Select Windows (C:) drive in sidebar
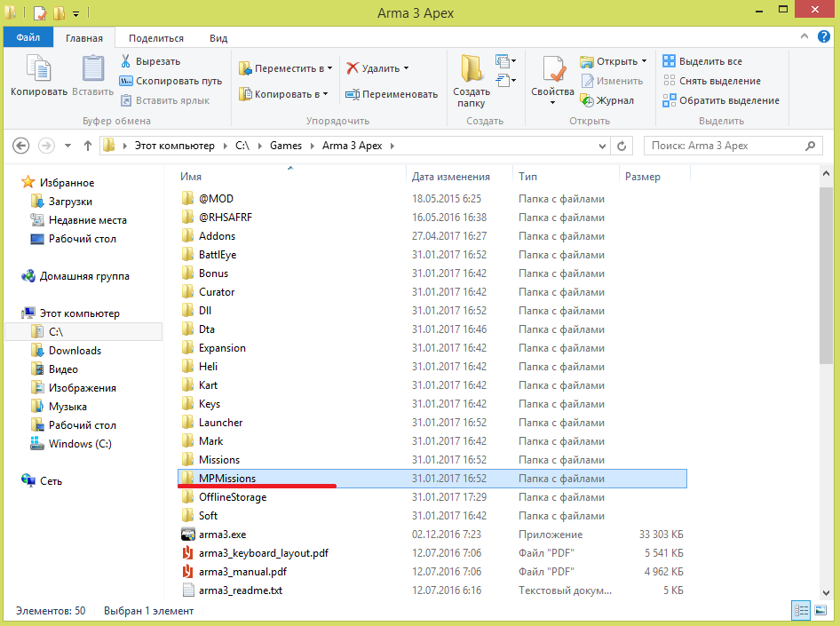 point(80,444)
